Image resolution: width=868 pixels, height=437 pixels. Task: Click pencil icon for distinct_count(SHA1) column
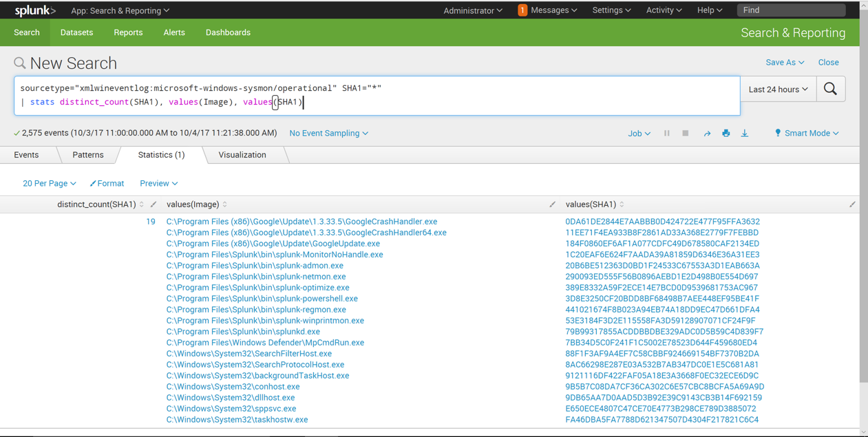[x=154, y=204]
